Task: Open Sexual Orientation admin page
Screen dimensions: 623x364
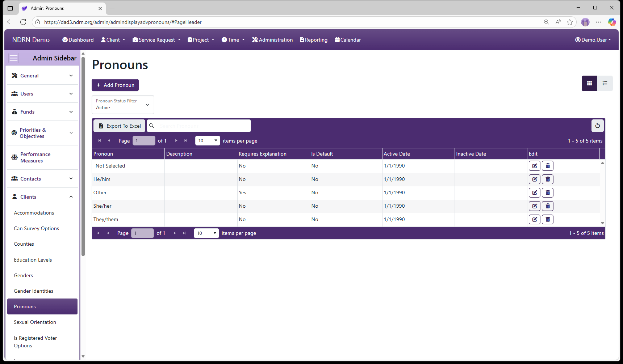Action: [35, 322]
